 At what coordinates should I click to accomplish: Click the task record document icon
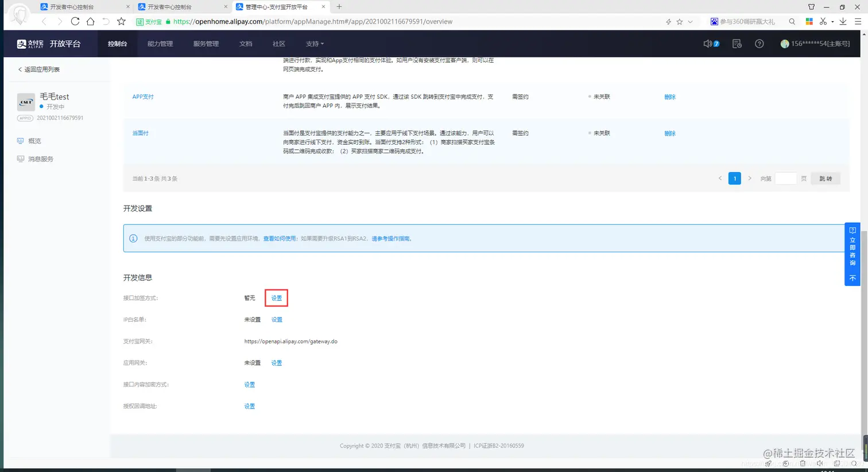point(737,44)
